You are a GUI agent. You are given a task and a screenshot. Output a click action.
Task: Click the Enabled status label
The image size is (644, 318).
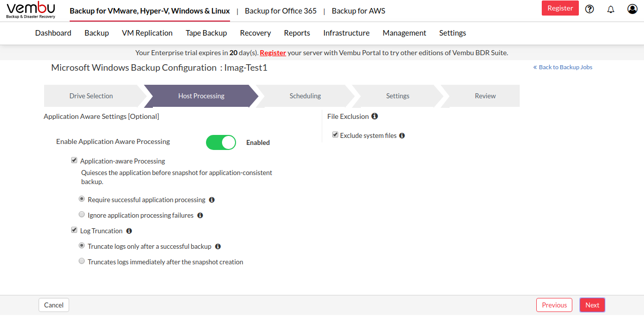[x=258, y=142]
